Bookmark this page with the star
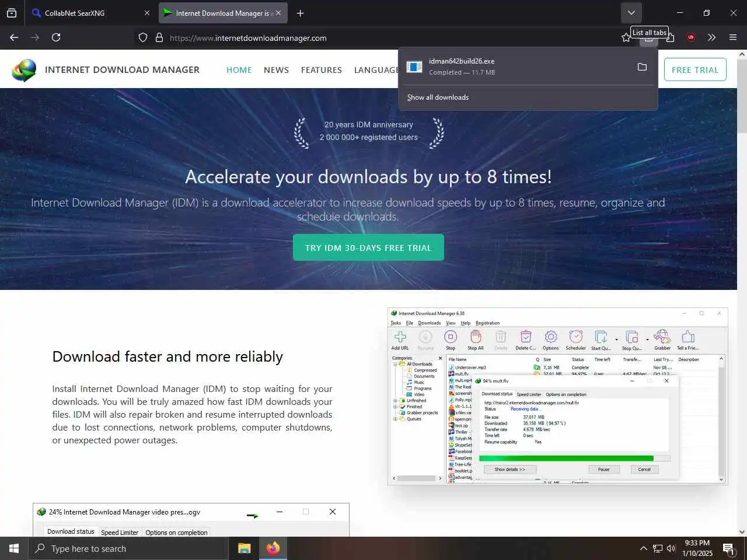The width and height of the screenshot is (747, 560). click(x=626, y=38)
